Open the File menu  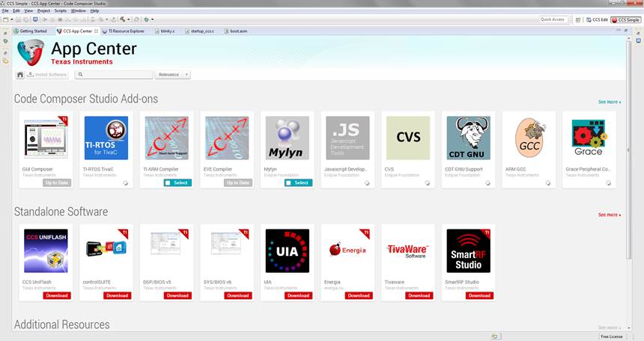point(5,10)
